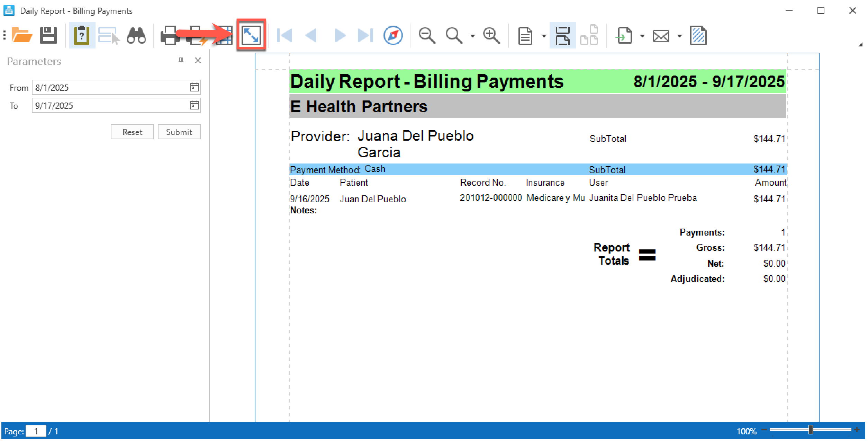The image size is (868, 442).
Task: Click the Zoom Out magnifier
Action: [426, 35]
